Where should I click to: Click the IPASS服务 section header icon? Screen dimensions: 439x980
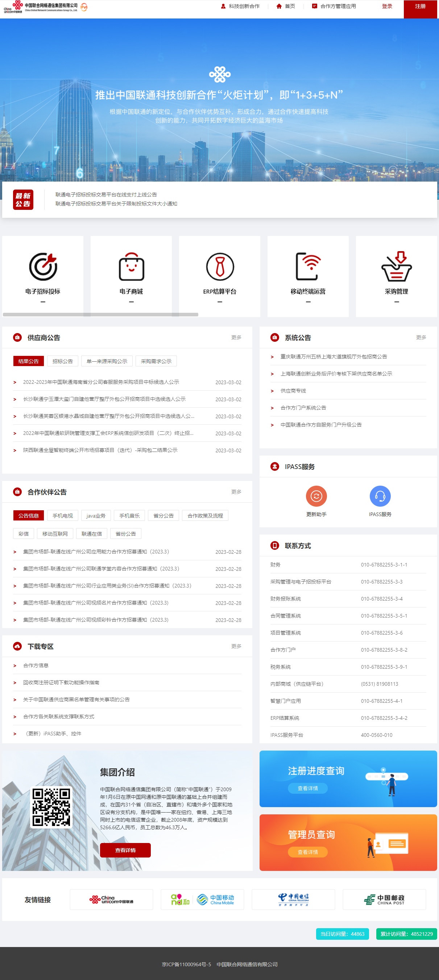(275, 466)
